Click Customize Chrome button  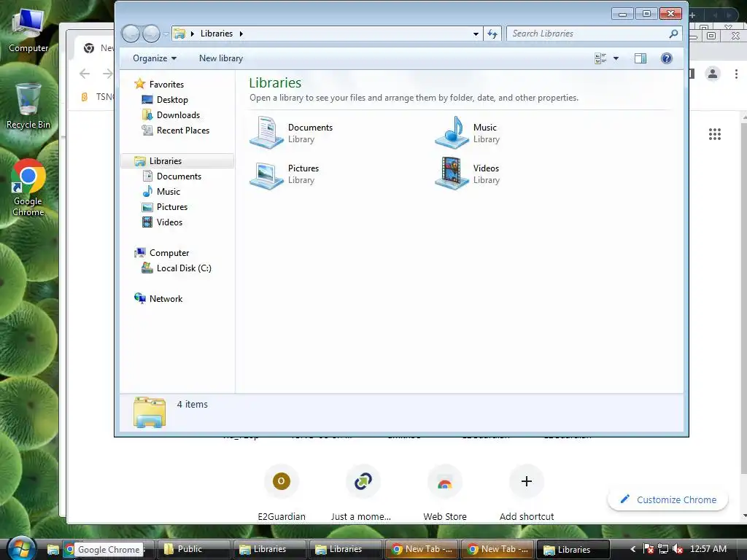point(668,499)
